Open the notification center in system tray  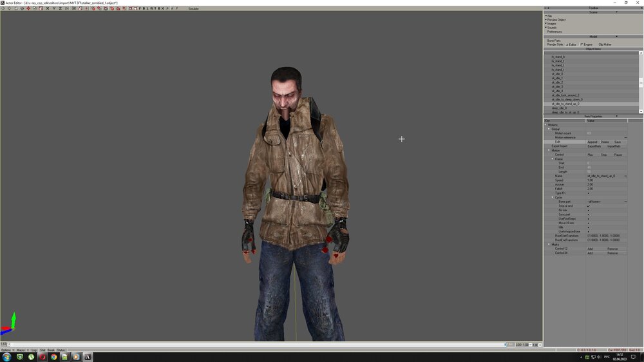pos(633,357)
